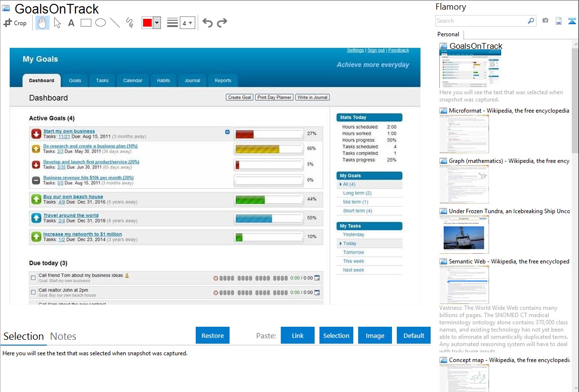The height and width of the screenshot is (392, 579).
Task: Click the Paste Link button
Action: pyautogui.click(x=298, y=335)
